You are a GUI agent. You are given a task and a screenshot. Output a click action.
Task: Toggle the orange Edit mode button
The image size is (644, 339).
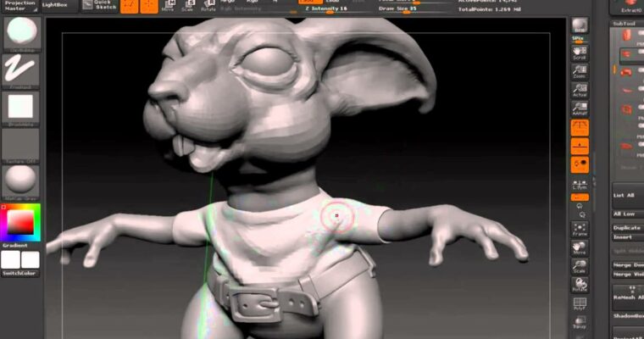click(x=130, y=6)
